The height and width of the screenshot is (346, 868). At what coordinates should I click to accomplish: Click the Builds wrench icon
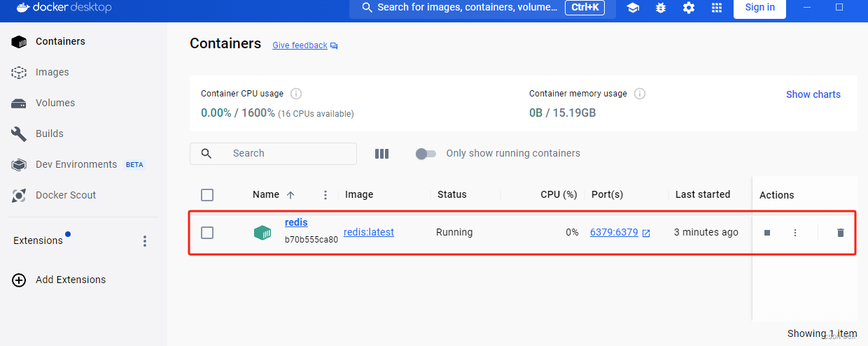(x=19, y=134)
